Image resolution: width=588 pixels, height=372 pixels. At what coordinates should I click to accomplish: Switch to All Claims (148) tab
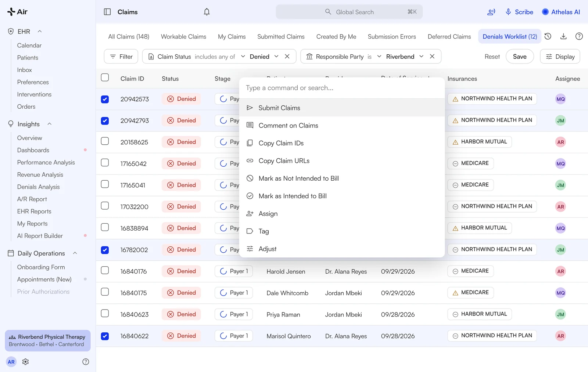tap(129, 36)
